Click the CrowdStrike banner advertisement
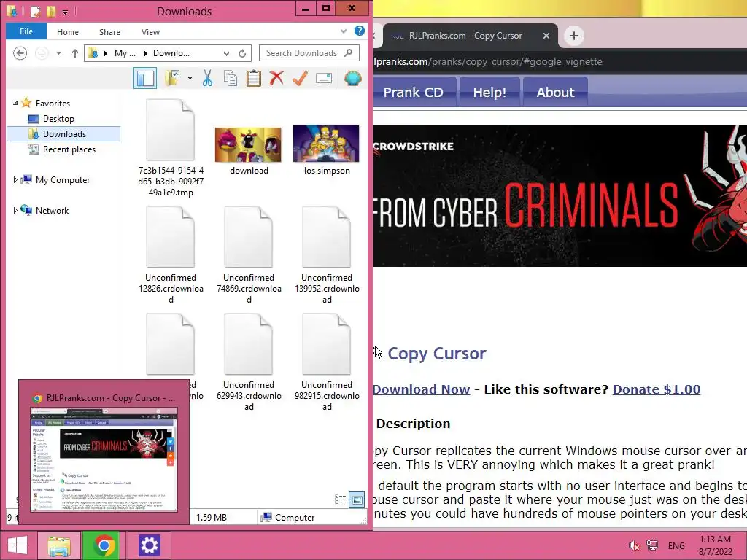Viewport: 747px width, 560px height. pos(560,195)
